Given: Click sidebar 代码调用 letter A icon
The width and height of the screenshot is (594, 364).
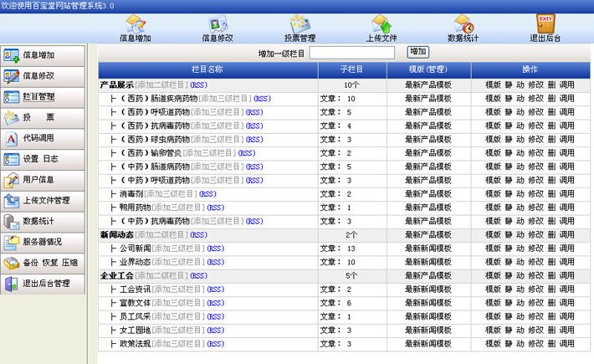Looking at the screenshot, I should tap(12, 139).
